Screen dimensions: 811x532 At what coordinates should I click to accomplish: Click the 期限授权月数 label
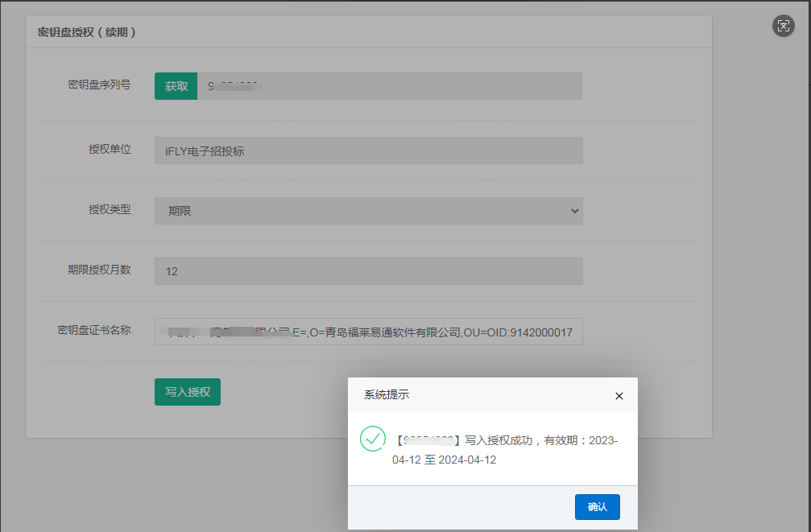tap(99, 270)
